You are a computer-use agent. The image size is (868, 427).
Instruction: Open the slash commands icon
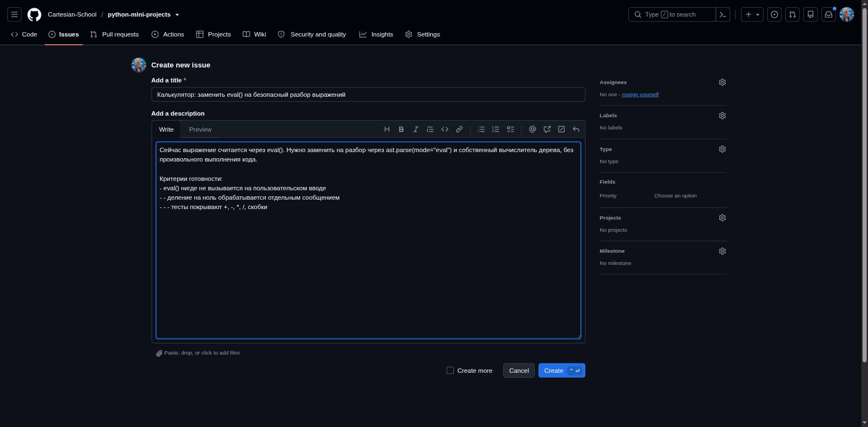[x=561, y=129]
